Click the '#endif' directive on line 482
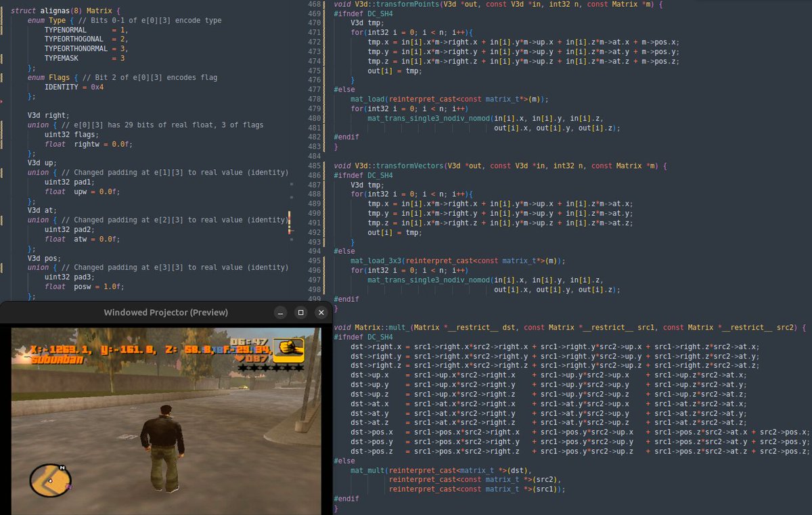The height and width of the screenshot is (515, 812). (x=346, y=137)
